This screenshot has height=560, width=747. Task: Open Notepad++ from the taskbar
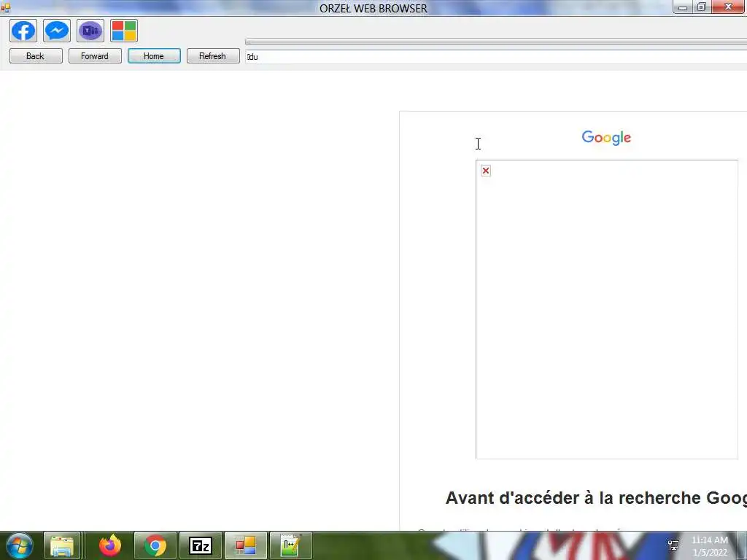(290, 545)
